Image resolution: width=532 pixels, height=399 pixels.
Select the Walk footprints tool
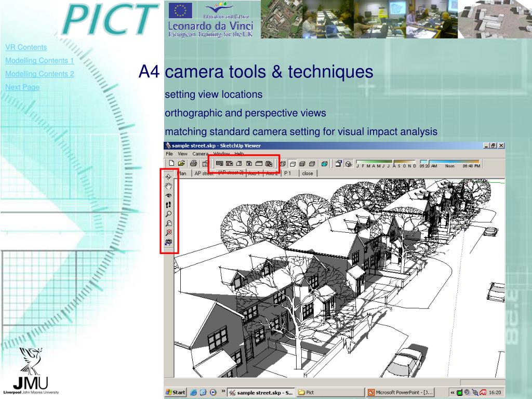pyautogui.click(x=168, y=205)
